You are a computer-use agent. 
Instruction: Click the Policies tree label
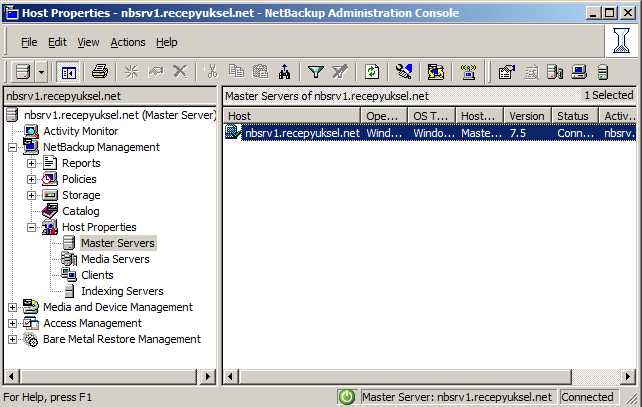pyautogui.click(x=79, y=179)
